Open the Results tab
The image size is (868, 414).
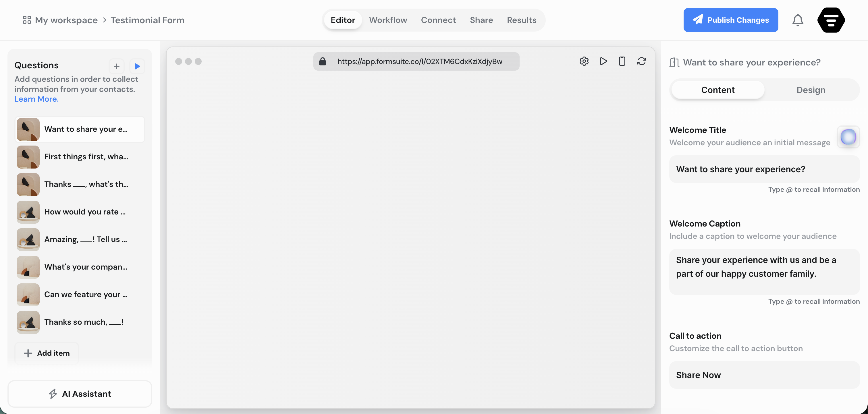pos(521,20)
